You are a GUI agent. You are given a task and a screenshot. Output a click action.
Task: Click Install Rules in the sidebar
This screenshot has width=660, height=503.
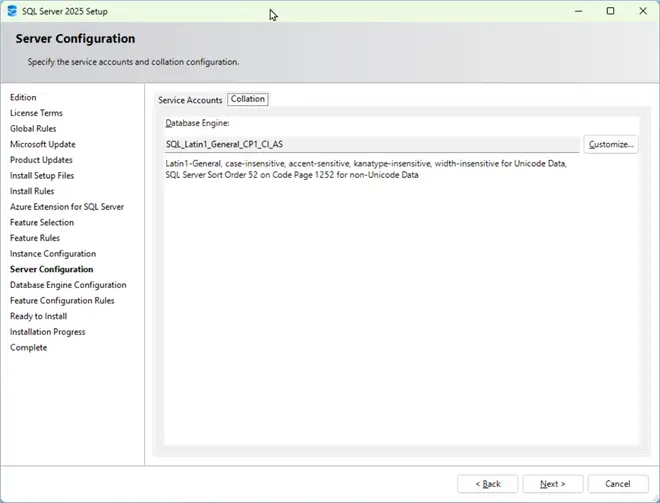[32, 191]
